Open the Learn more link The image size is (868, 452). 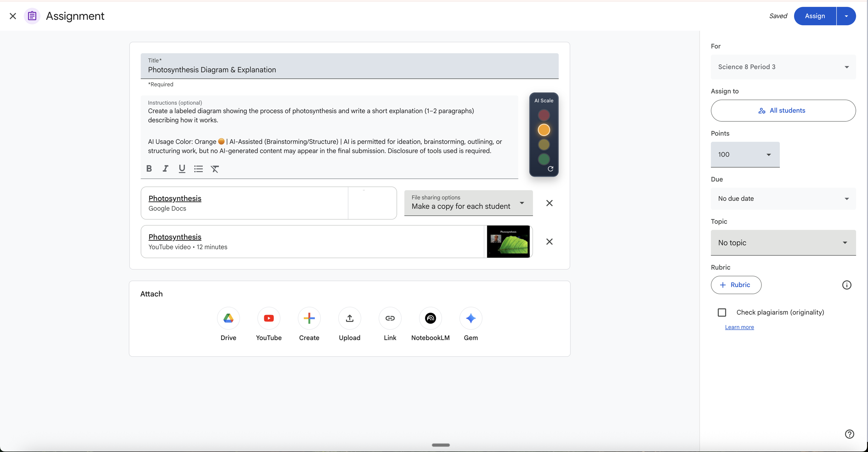(739, 327)
